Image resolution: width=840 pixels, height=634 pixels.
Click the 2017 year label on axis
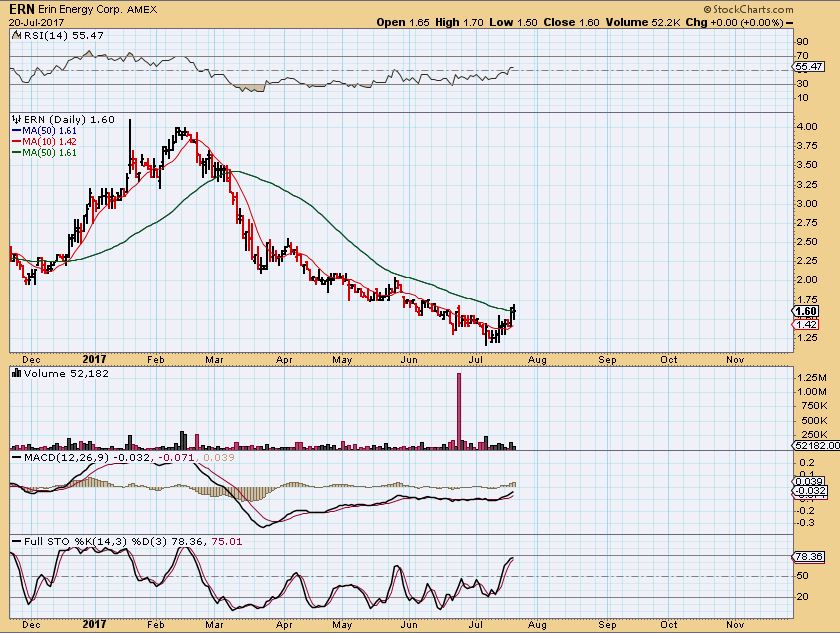[x=94, y=357]
